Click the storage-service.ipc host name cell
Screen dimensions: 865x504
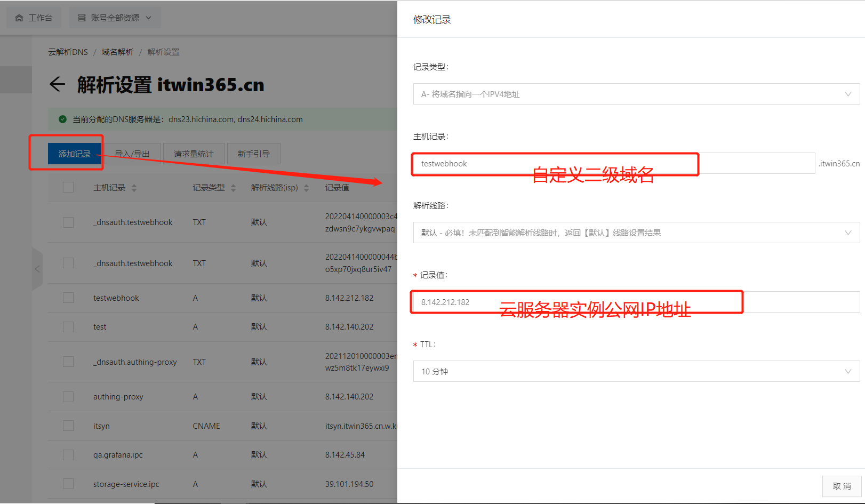point(126,484)
